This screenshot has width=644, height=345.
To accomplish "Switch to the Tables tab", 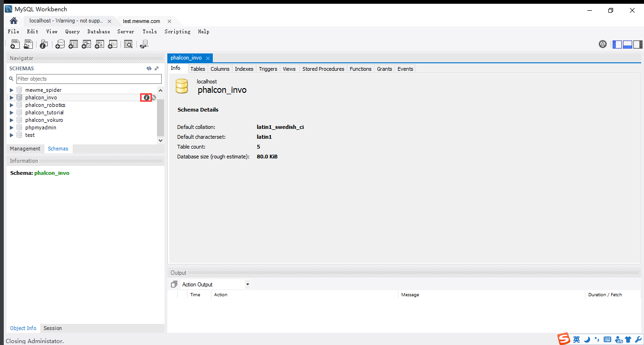I will click(198, 69).
